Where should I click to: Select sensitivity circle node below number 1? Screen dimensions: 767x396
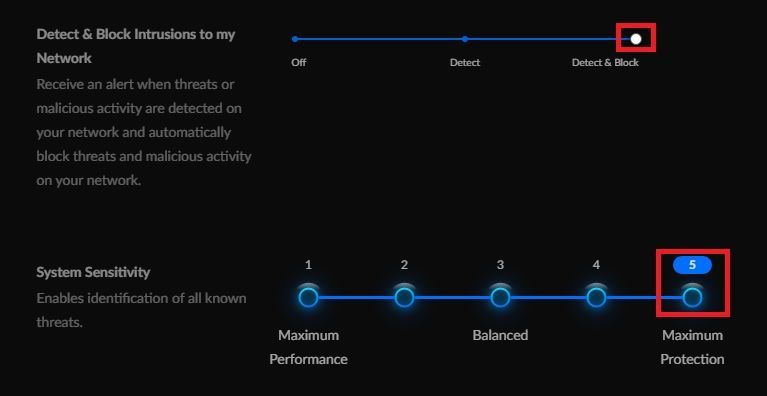308,297
